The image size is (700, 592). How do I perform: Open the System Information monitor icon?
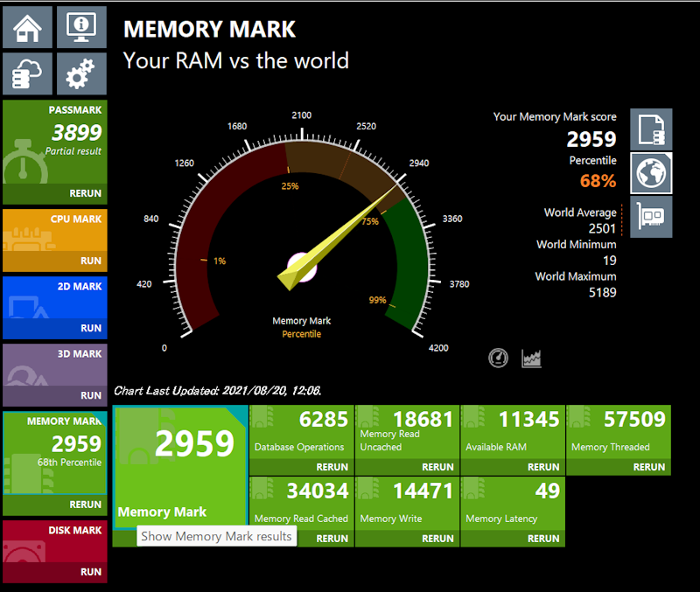click(x=81, y=27)
